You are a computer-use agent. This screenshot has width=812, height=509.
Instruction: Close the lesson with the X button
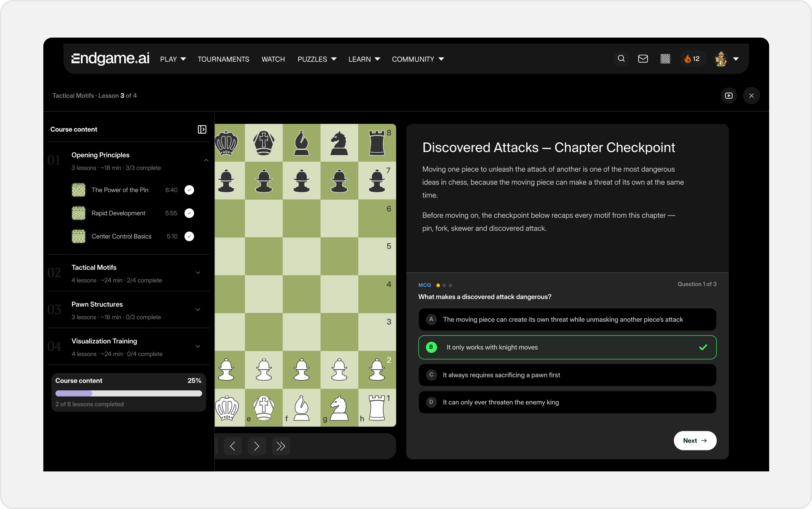pyautogui.click(x=752, y=96)
